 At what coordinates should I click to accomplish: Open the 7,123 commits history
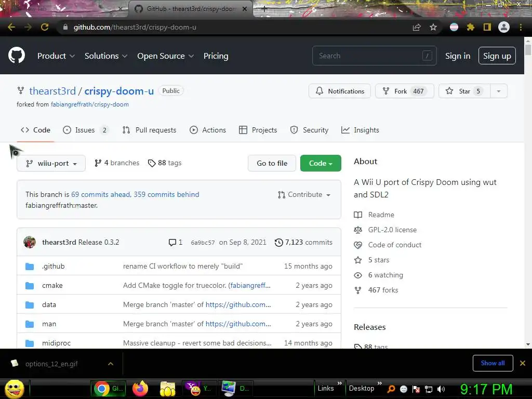coord(303,242)
